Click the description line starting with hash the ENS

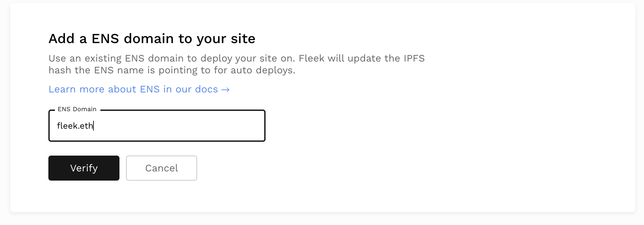point(171,70)
